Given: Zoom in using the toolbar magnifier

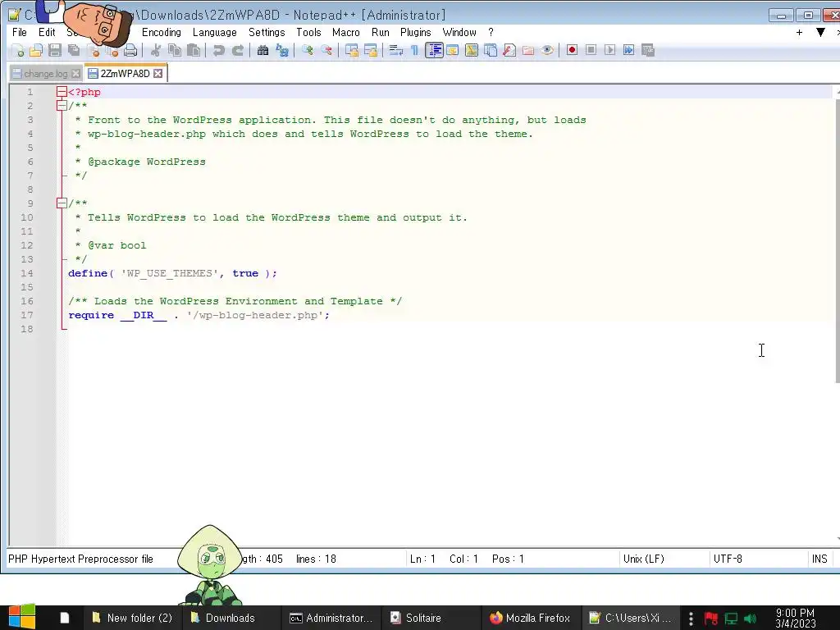Looking at the screenshot, I should coord(308,50).
